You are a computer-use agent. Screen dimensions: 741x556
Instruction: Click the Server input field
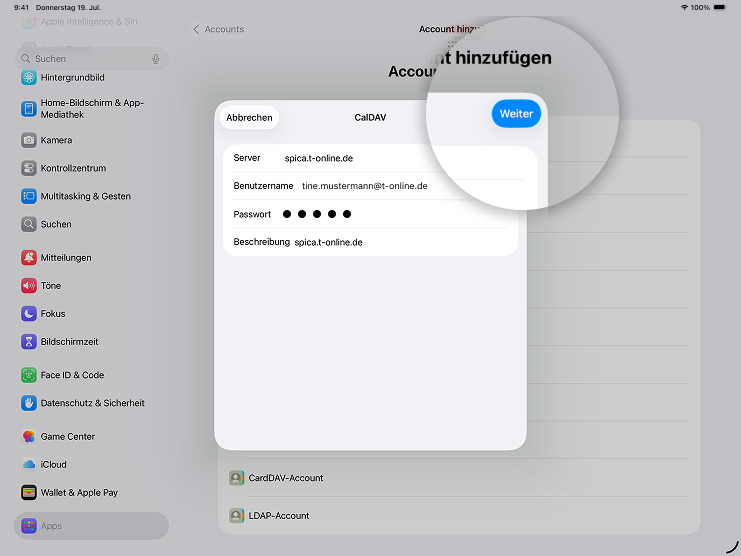click(x=400, y=158)
